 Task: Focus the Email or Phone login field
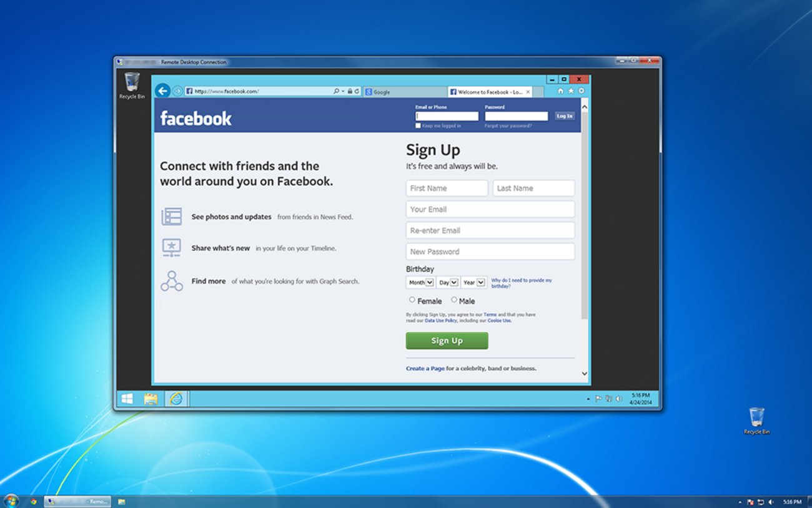(447, 116)
